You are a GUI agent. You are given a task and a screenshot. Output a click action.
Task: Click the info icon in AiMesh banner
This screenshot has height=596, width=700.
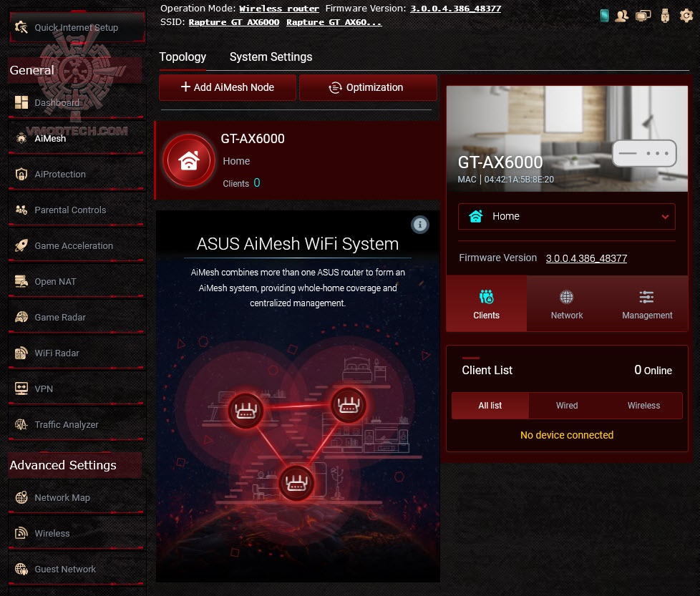[420, 225]
